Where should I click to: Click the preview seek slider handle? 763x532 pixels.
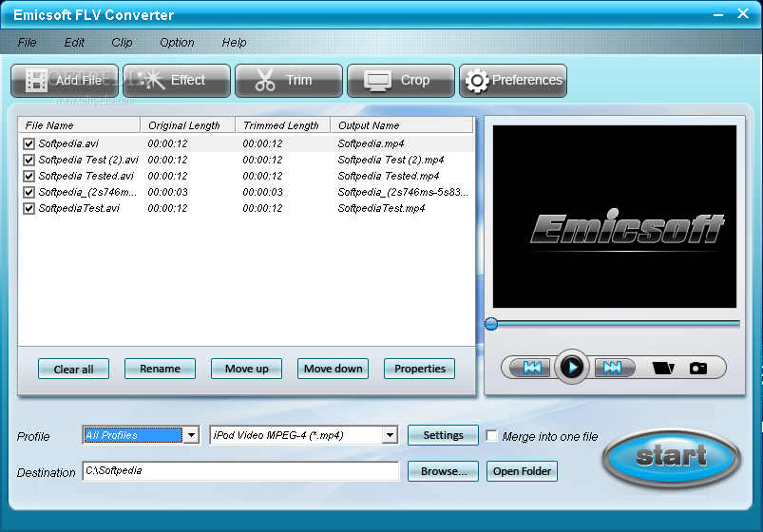(491, 324)
